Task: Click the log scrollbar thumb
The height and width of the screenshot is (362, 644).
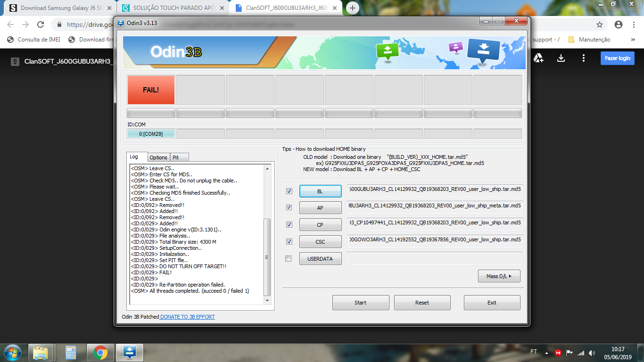Action: 267,257
